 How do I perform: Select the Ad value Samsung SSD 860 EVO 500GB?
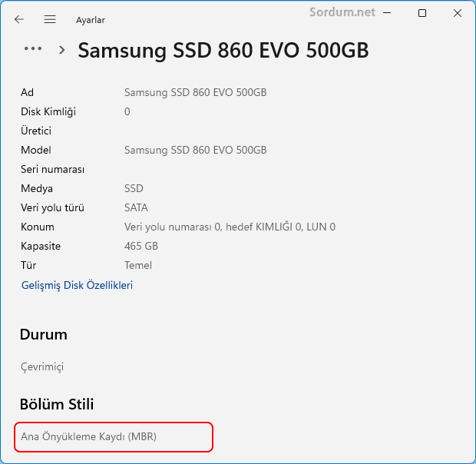pos(195,92)
